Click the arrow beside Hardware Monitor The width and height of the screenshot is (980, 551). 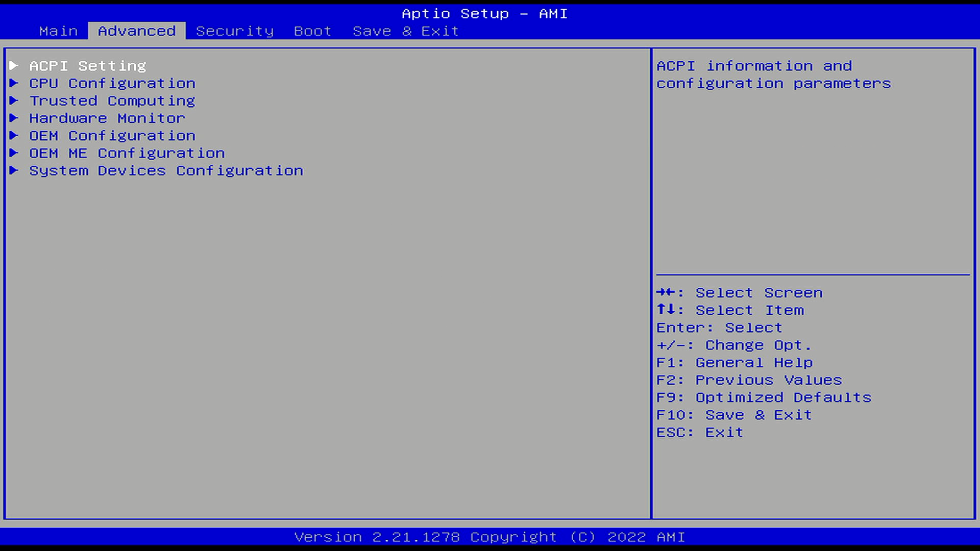(x=14, y=118)
